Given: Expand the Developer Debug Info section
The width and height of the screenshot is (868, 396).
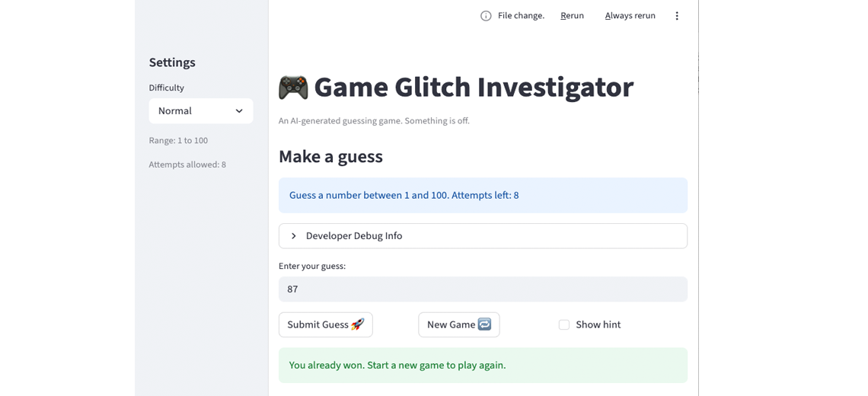Looking at the screenshot, I should coord(483,236).
